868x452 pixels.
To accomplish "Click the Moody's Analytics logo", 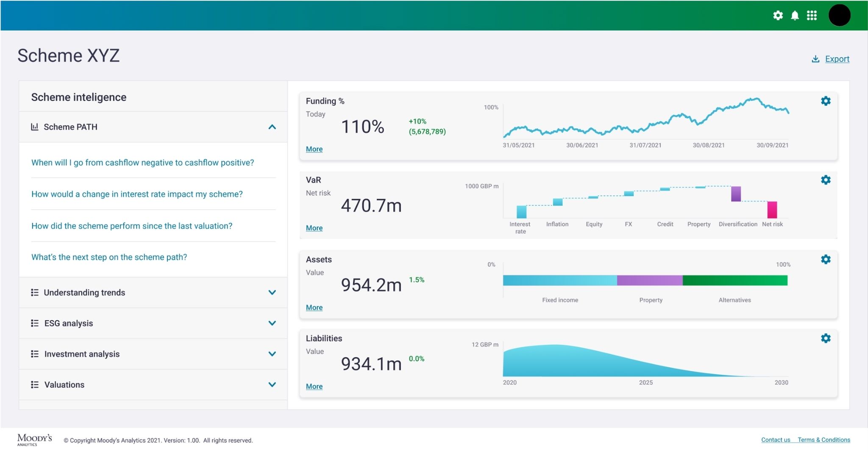I will click(34, 439).
